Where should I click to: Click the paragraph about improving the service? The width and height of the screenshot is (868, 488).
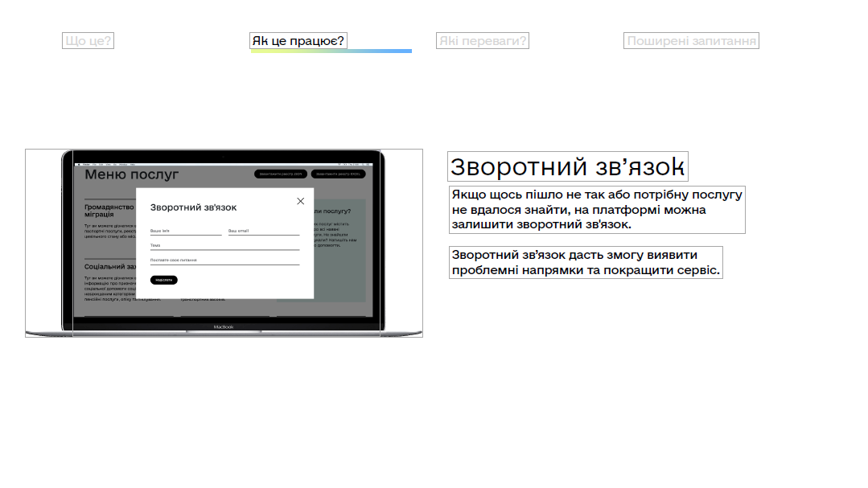coord(585,263)
